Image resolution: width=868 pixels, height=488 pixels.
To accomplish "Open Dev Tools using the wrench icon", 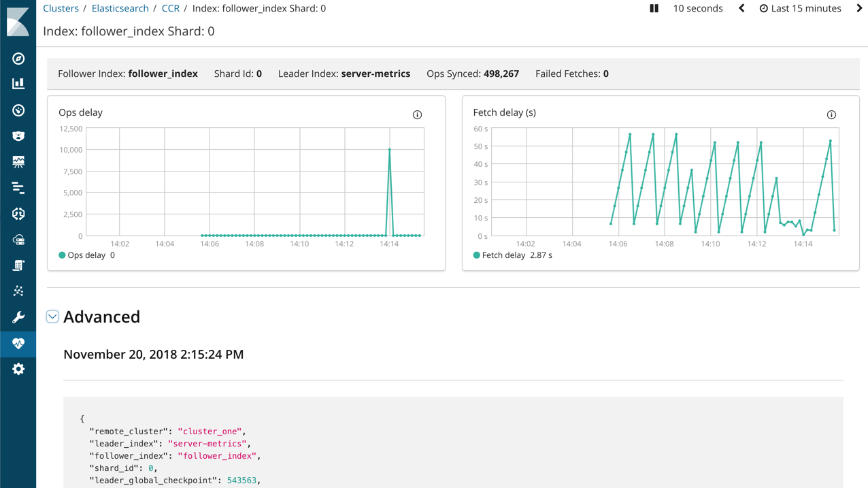I will 18,317.
